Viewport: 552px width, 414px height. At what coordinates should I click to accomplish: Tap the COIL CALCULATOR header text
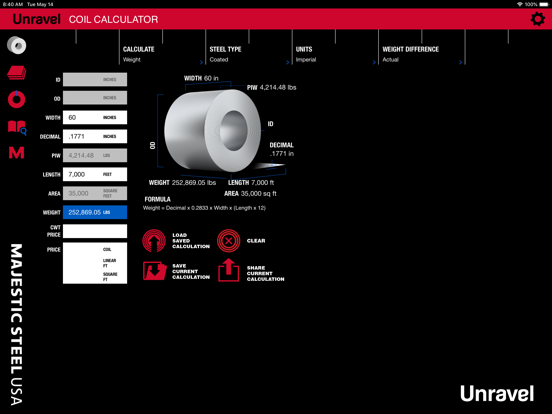point(113,19)
